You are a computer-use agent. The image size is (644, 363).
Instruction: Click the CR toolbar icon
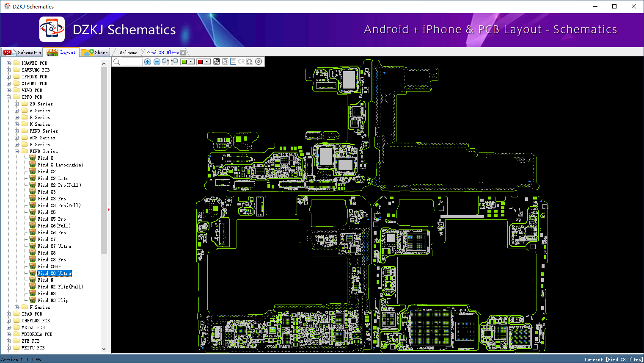241,61
